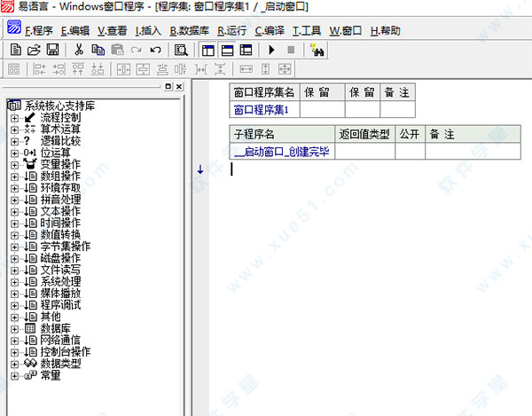Viewport: 532px width, 416px height.
Task: Click the center horizontally toolbar icon
Action: pos(123,69)
